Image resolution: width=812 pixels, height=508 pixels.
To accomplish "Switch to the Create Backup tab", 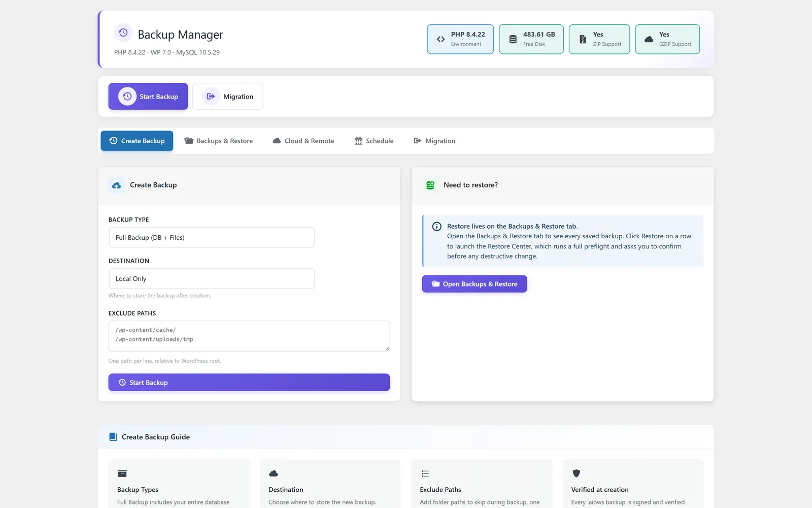I will click(137, 141).
